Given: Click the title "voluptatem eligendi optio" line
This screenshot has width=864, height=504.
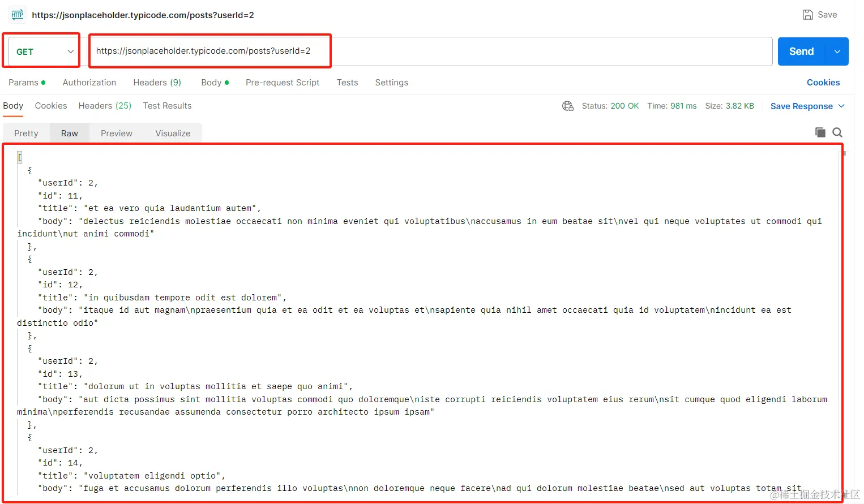Looking at the screenshot, I should pos(132,476).
